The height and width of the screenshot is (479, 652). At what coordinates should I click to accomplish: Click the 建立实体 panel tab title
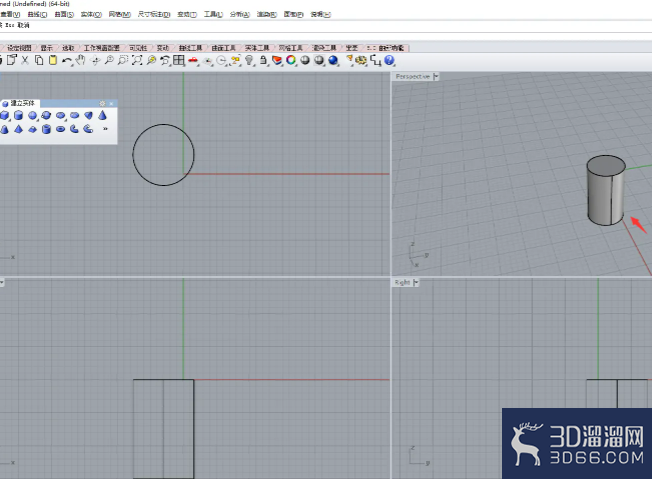click(22, 103)
